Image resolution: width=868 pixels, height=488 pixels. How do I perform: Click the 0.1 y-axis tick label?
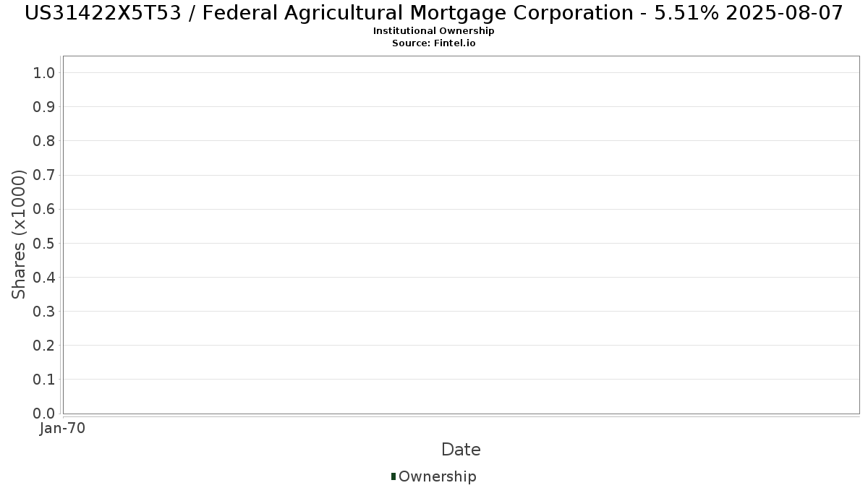tap(44, 380)
